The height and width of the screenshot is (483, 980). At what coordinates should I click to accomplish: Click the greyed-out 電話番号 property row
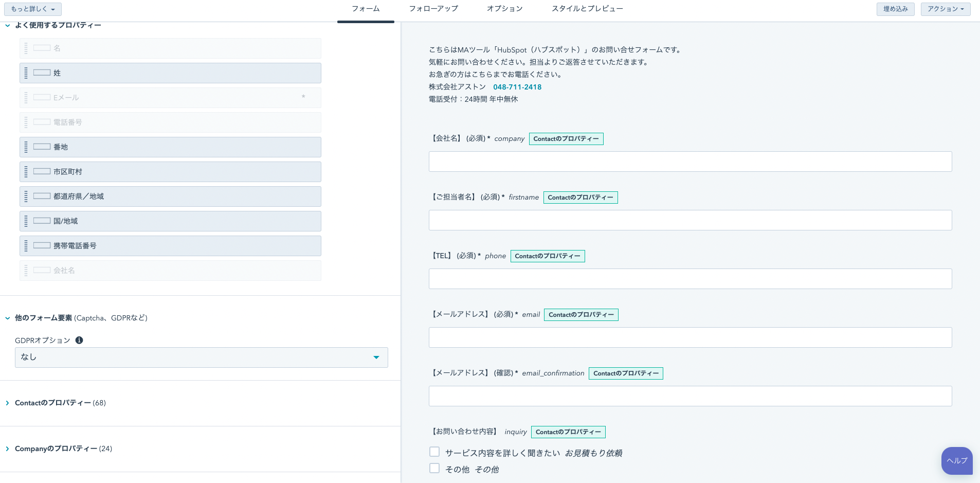click(170, 122)
